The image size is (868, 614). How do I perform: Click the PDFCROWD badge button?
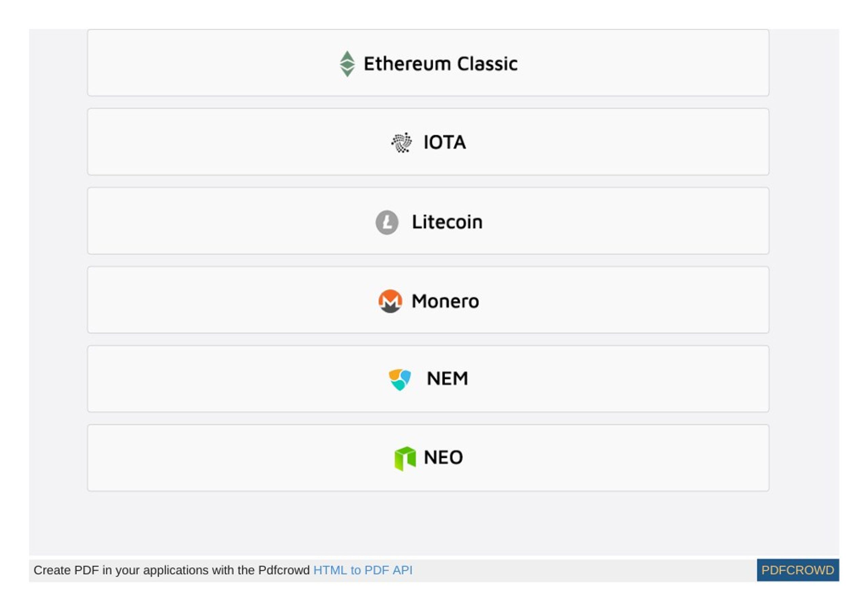pos(798,570)
